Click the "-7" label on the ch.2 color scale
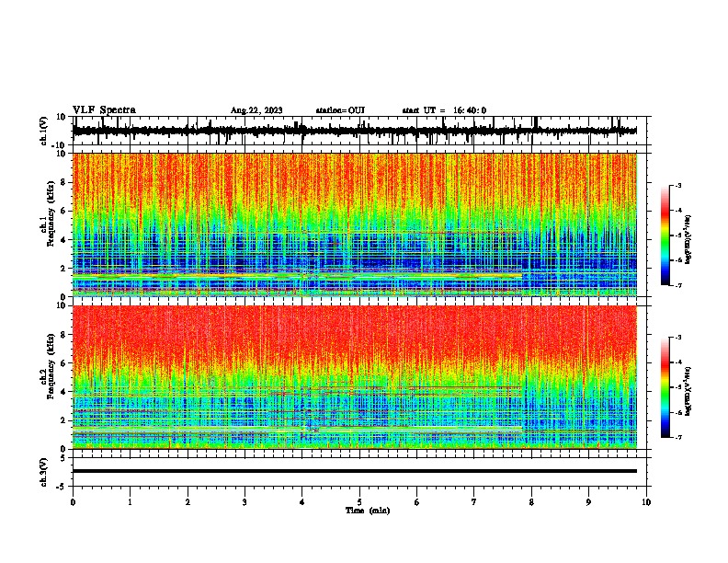The width and height of the screenshot is (728, 563). 677,437
